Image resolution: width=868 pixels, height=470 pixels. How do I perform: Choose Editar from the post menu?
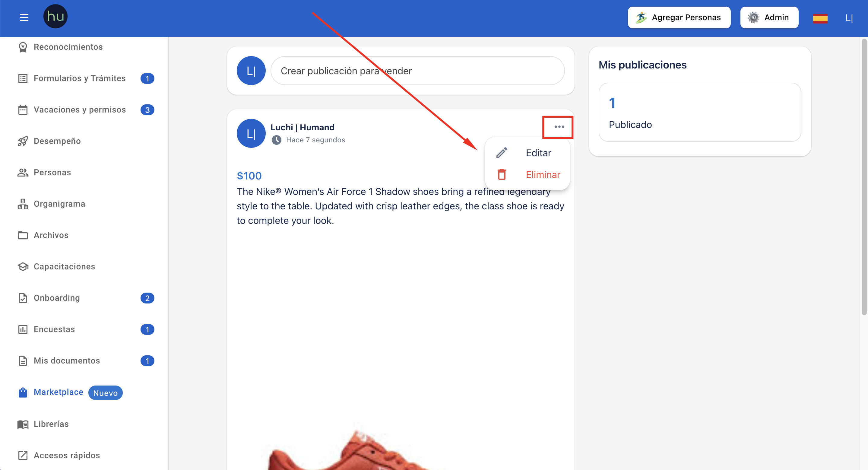[x=527, y=153]
